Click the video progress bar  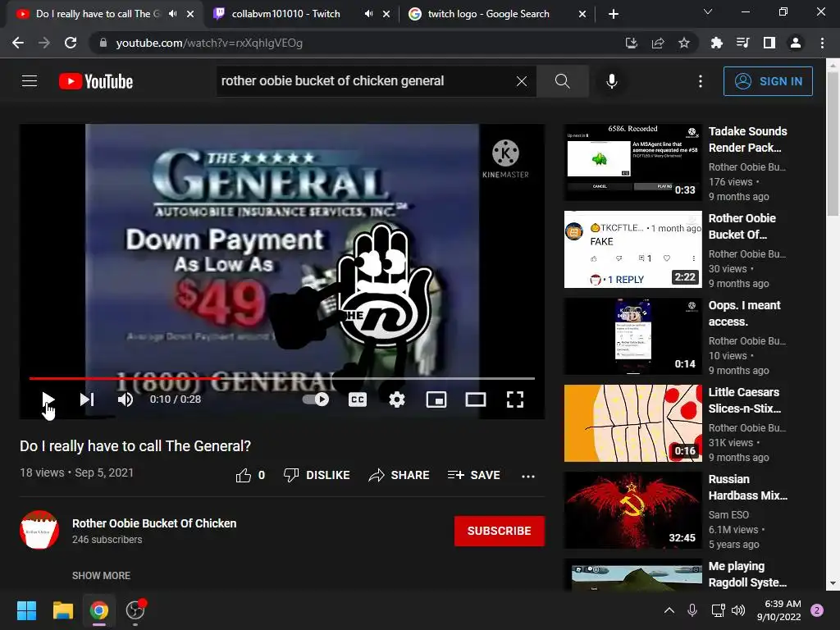click(282, 378)
